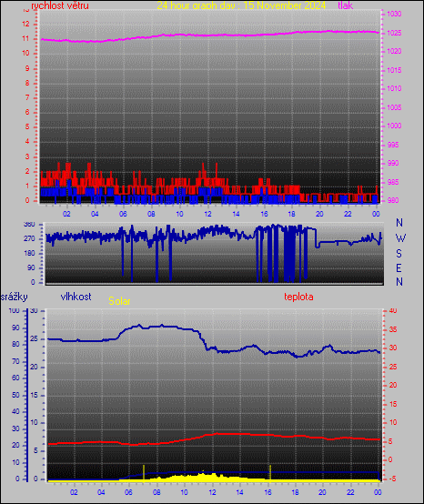Screen dimensions: 424x504
Task: Click the 1020 value on the pressure axis
Action: pyautogui.click(x=394, y=52)
